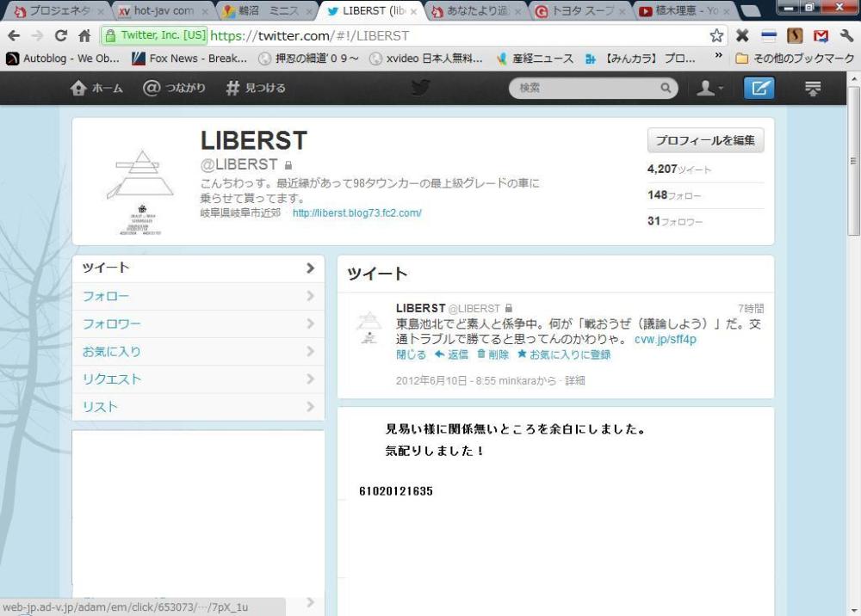This screenshot has width=861, height=616.
Task: Click the search magnifier icon
Action: 666,88
